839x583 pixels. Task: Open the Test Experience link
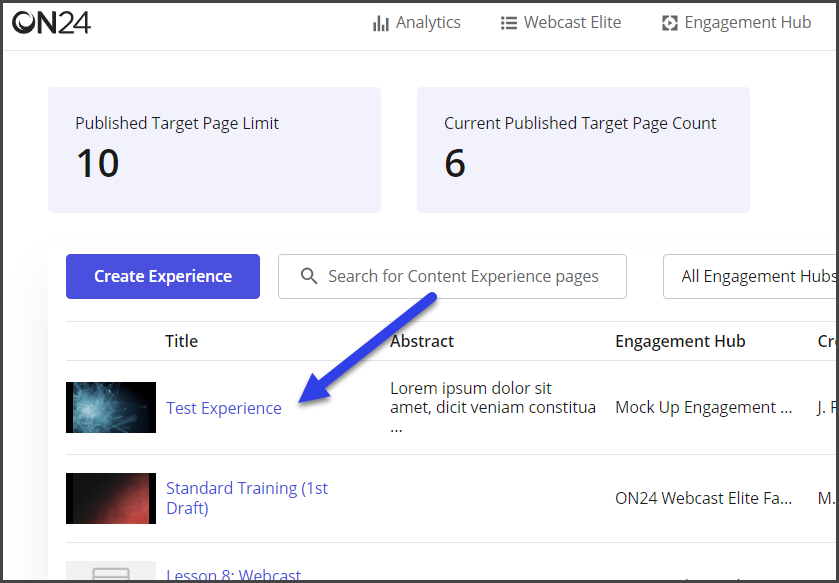(x=224, y=408)
